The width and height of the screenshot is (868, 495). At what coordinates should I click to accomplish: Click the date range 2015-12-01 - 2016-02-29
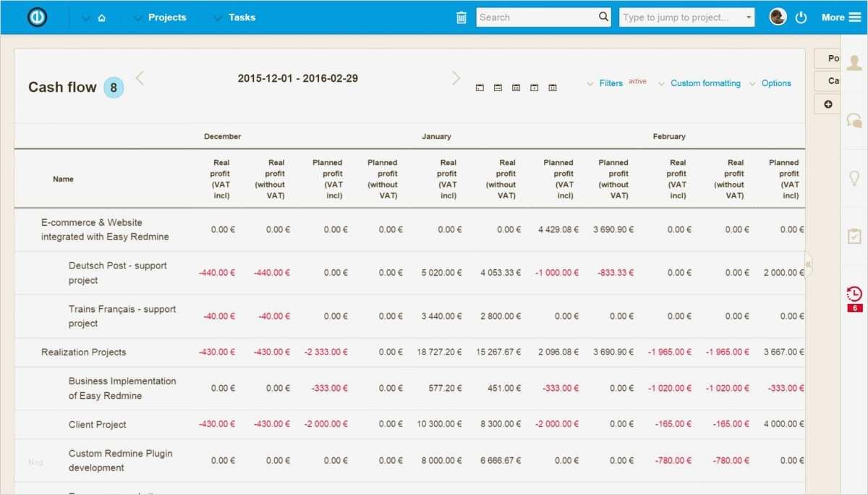point(298,78)
